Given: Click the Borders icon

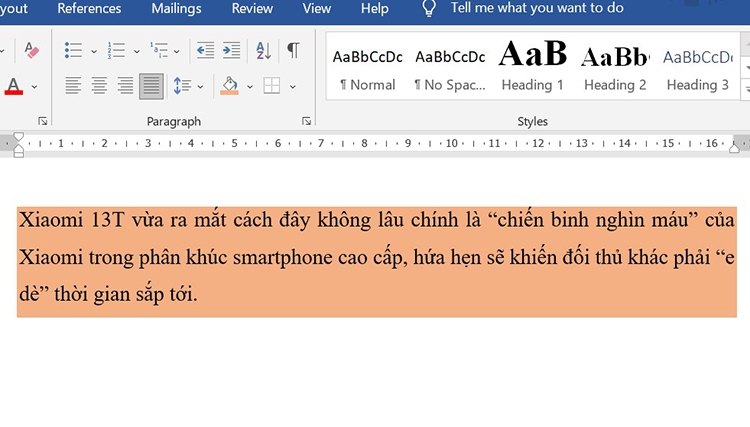Looking at the screenshot, I should click(x=272, y=86).
